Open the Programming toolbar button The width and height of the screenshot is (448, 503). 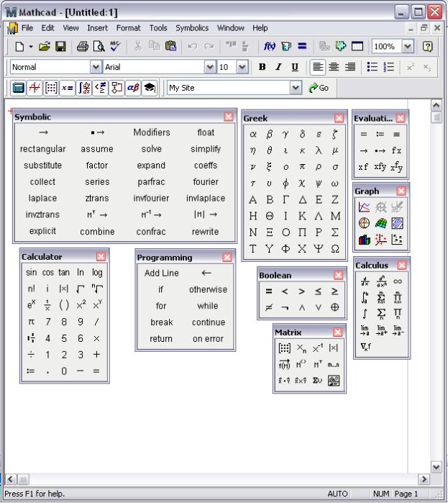116,88
